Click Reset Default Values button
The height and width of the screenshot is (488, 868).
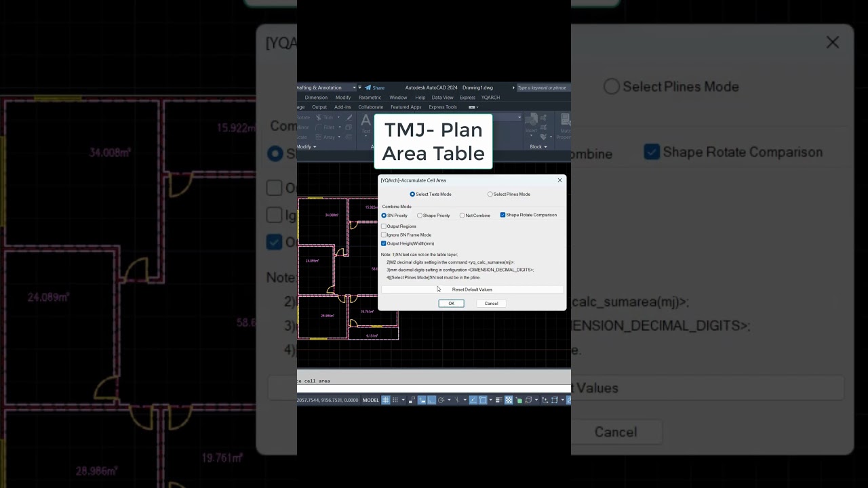point(472,289)
